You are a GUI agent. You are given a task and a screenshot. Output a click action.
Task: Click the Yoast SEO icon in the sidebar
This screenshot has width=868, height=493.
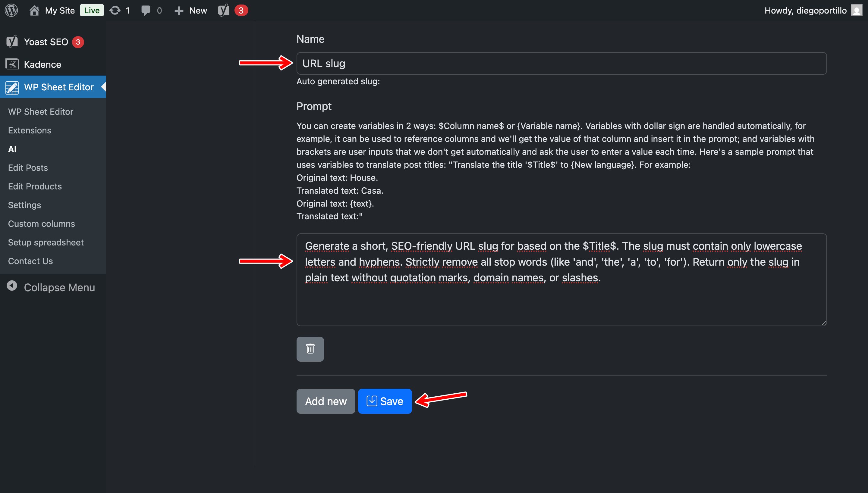tap(12, 41)
